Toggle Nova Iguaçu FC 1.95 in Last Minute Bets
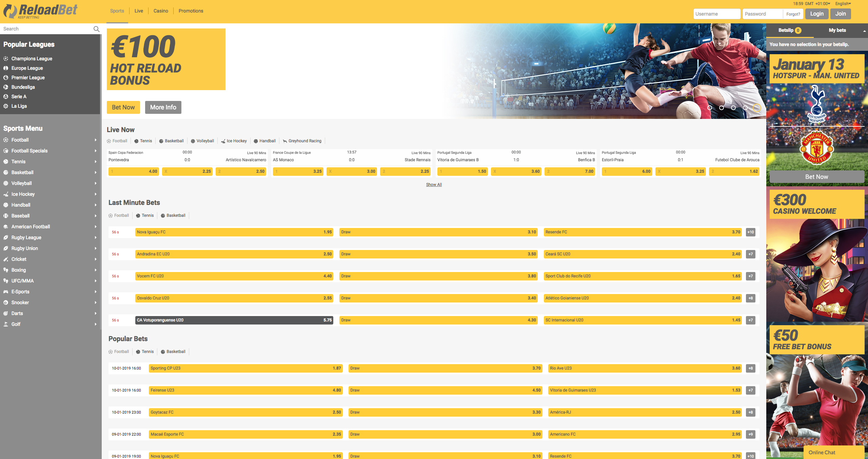868x459 pixels. click(x=234, y=232)
